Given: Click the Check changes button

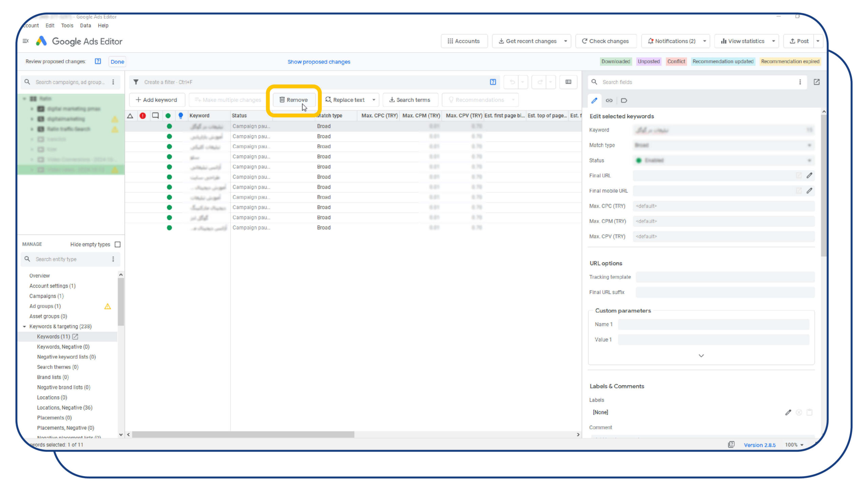Looking at the screenshot, I should [606, 41].
